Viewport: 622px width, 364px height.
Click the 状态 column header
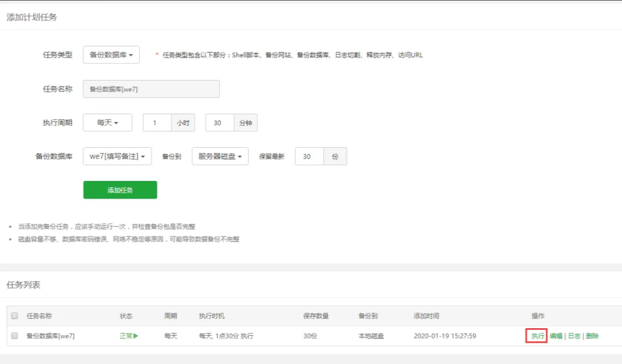(x=126, y=316)
